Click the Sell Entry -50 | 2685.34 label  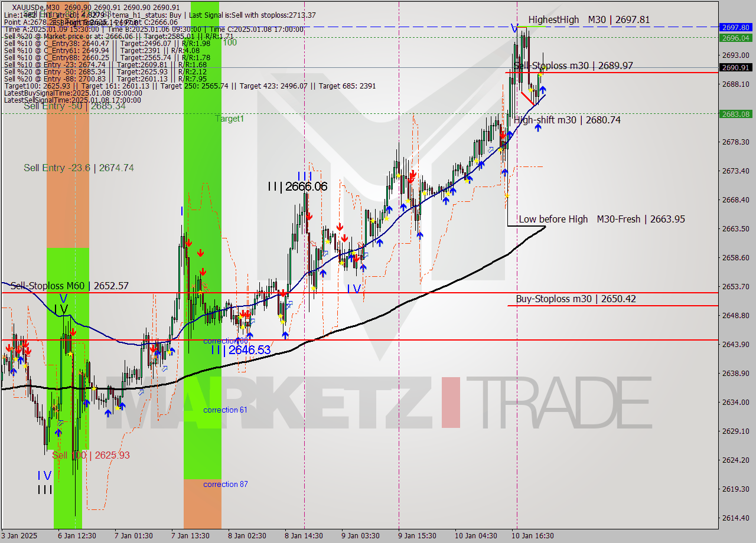[74, 106]
